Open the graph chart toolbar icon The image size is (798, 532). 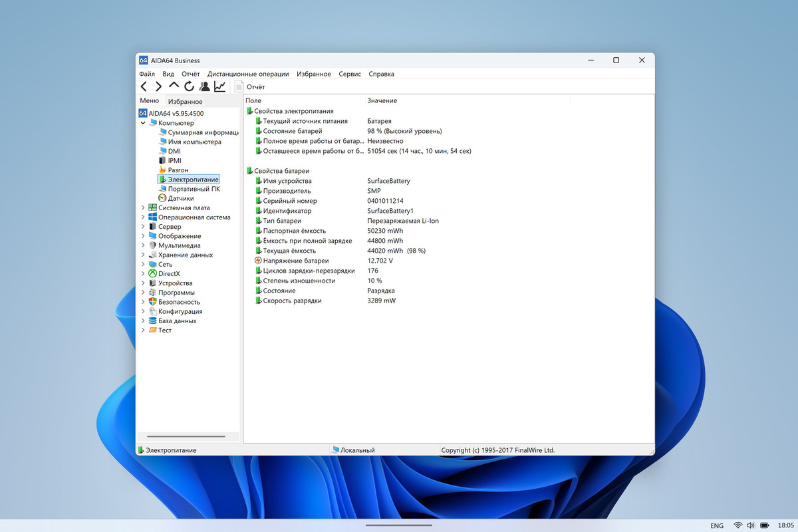click(x=219, y=86)
